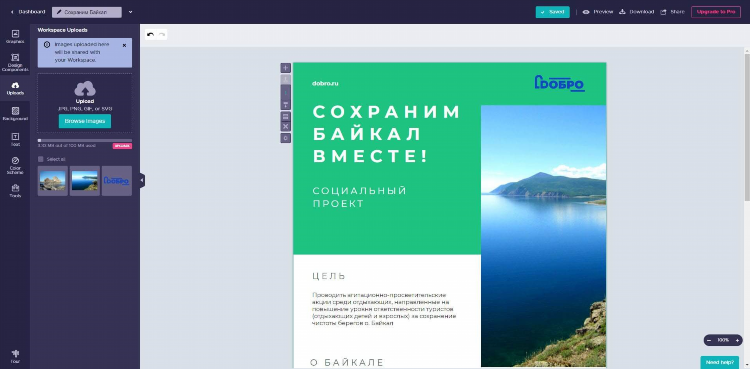Open the Tools panel
Screen dimensions: 750x369
15,191
